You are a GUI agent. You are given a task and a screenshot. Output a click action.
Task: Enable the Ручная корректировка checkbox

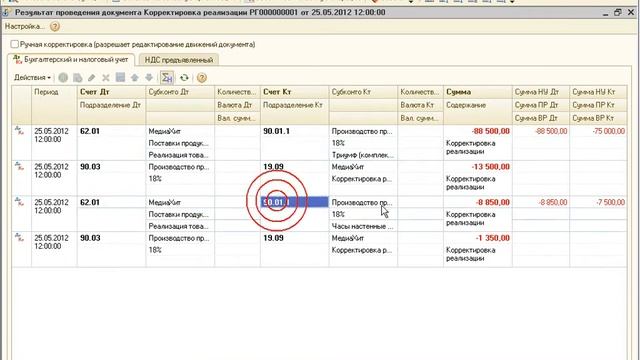point(15,44)
